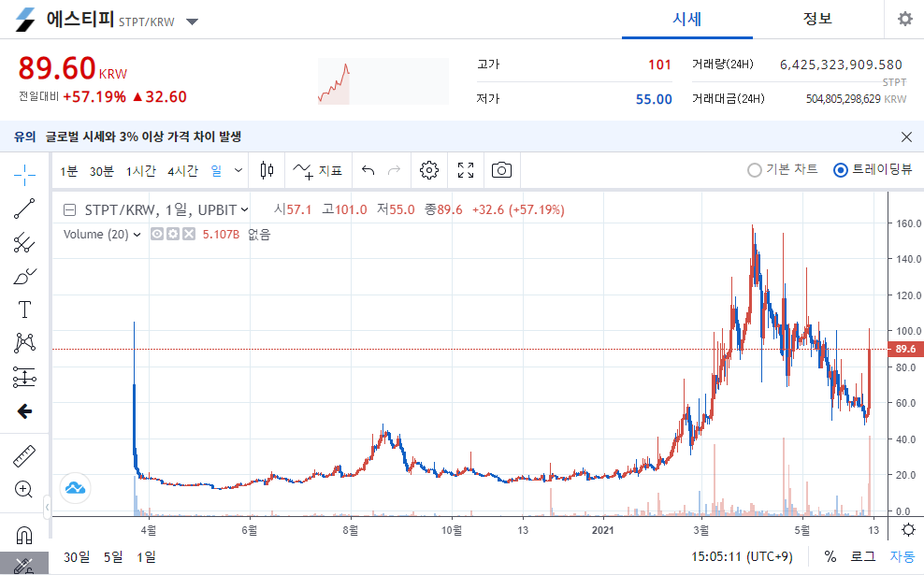The height and width of the screenshot is (575, 924).
Task: Expand the Volume (20) legend chevron
Action: 137,235
